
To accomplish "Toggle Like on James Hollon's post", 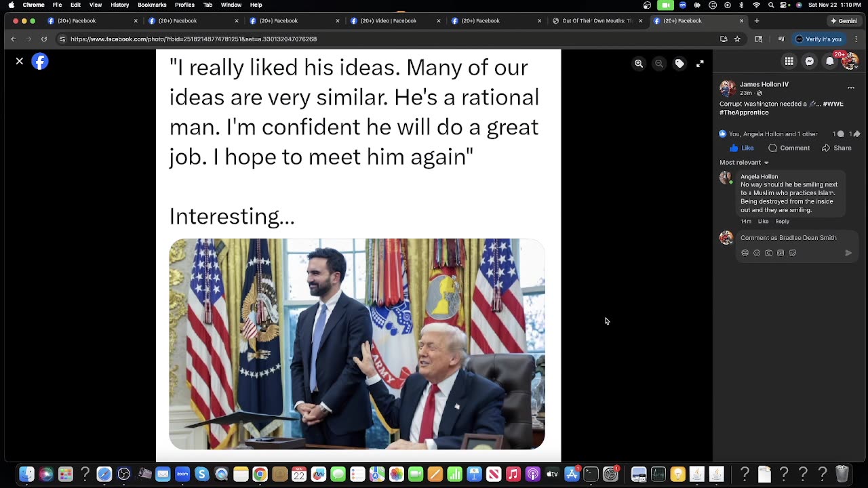I will (741, 148).
